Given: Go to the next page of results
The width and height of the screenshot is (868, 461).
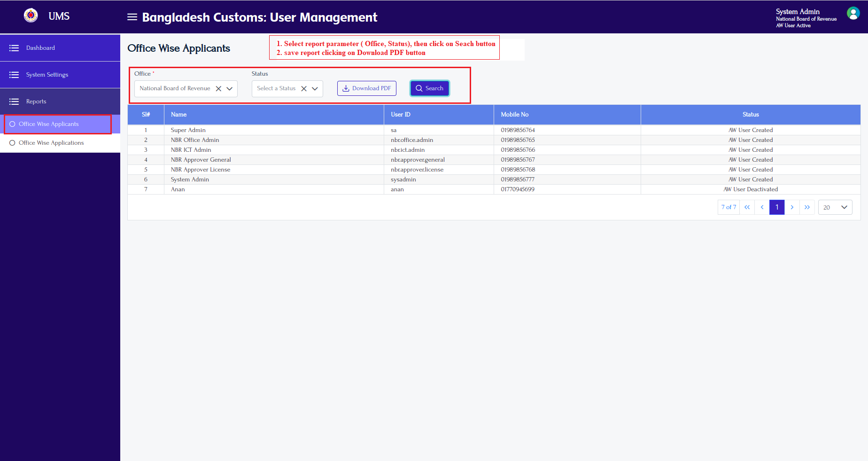Looking at the screenshot, I should [x=792, y=207].
